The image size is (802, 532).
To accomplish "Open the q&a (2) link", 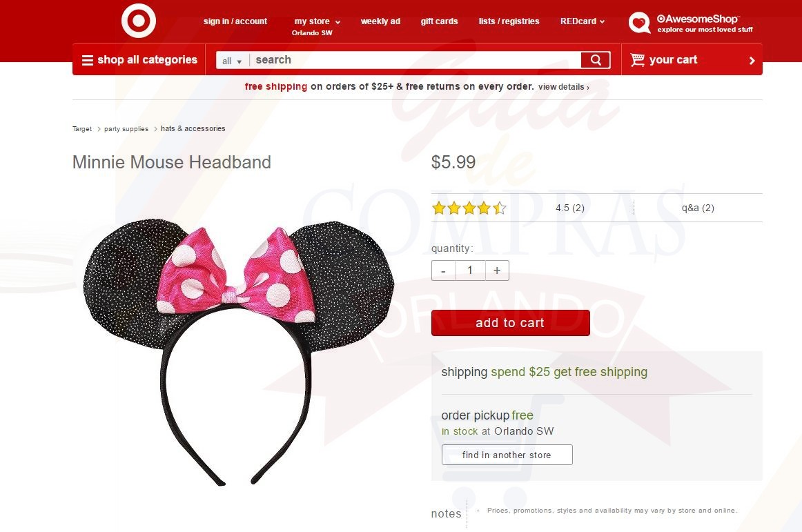I will [x=698, y=208].
